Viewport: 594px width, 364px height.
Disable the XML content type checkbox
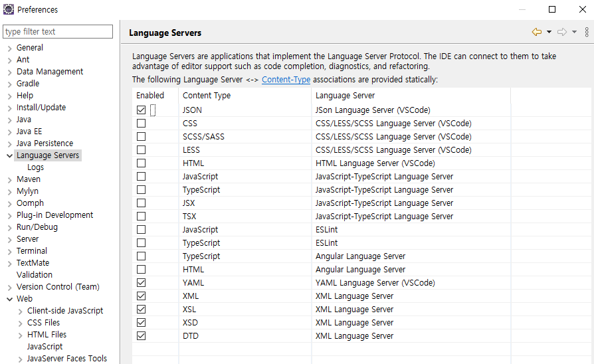coord(142,296)
